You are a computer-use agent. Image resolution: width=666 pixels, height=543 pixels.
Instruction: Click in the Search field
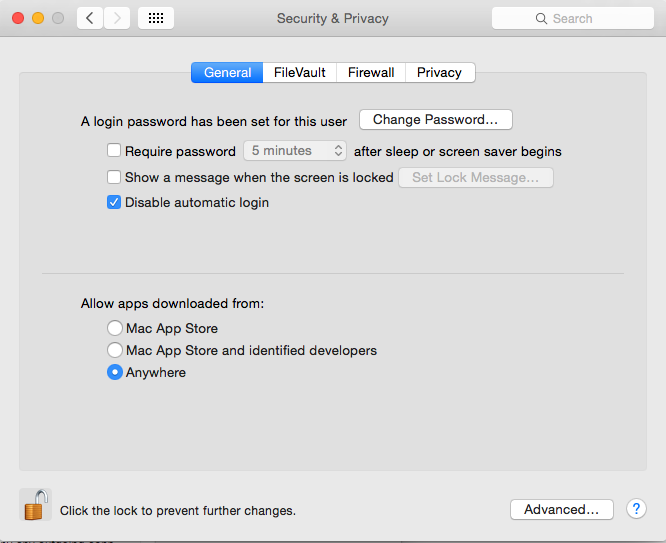click(x=573, y=18)
